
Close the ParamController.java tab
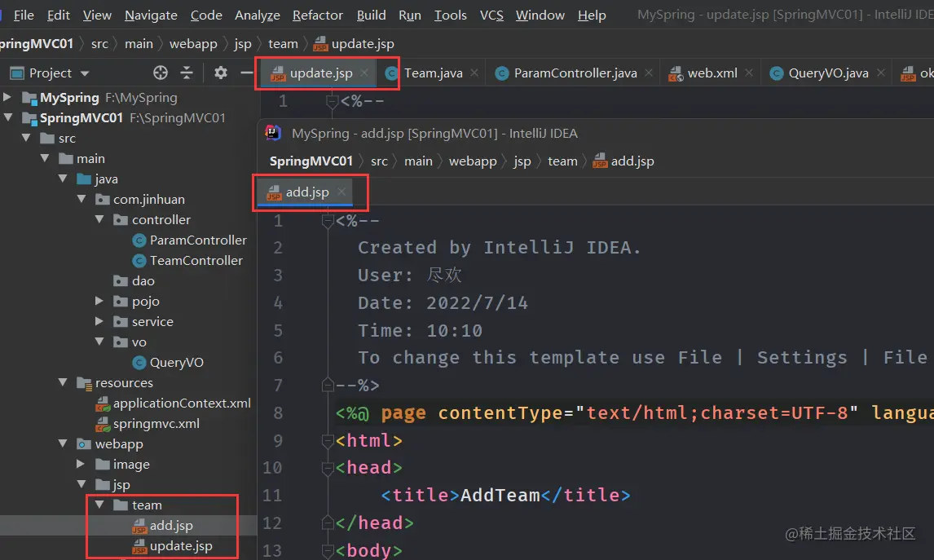coord(649,73)
